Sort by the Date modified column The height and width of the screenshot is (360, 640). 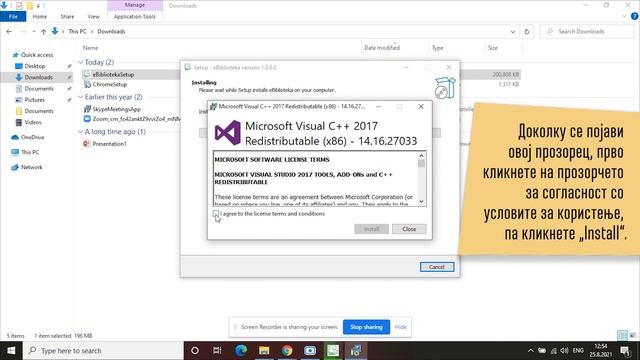coord(382,48)
